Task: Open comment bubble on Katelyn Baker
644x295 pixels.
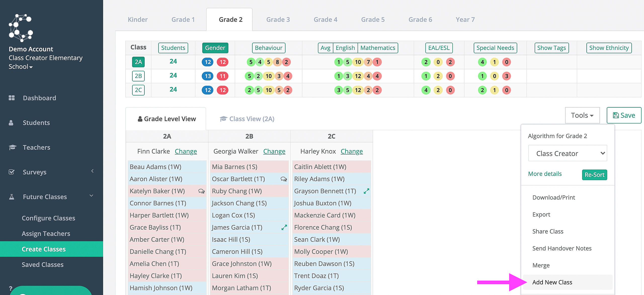Action: 201,191
